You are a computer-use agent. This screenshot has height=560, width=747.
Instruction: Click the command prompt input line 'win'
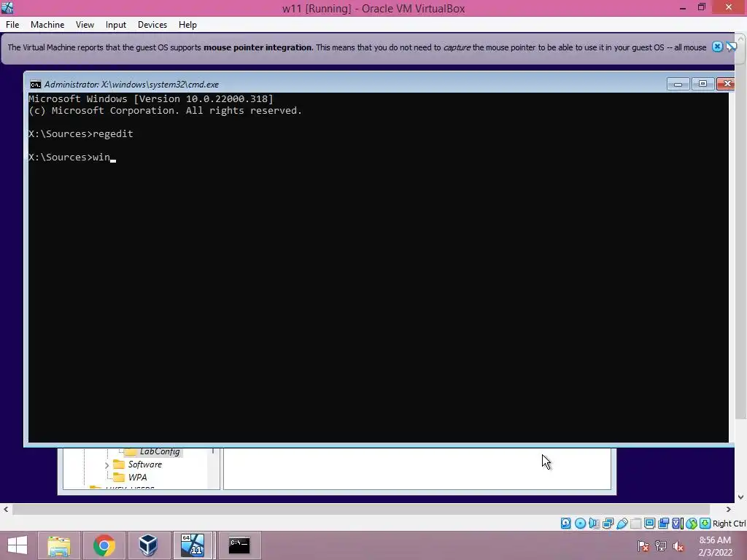(x=72, y=157)
